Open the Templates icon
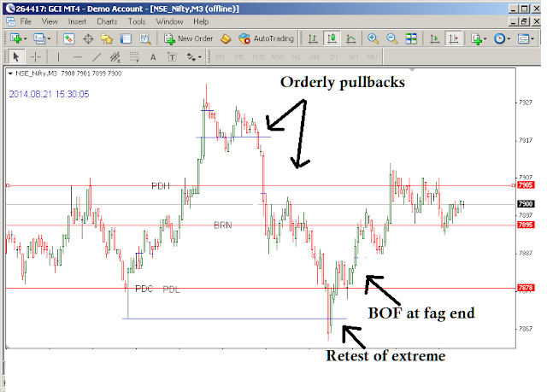Image resolution: width=547 pixels, height=392 pixels. 524,38
